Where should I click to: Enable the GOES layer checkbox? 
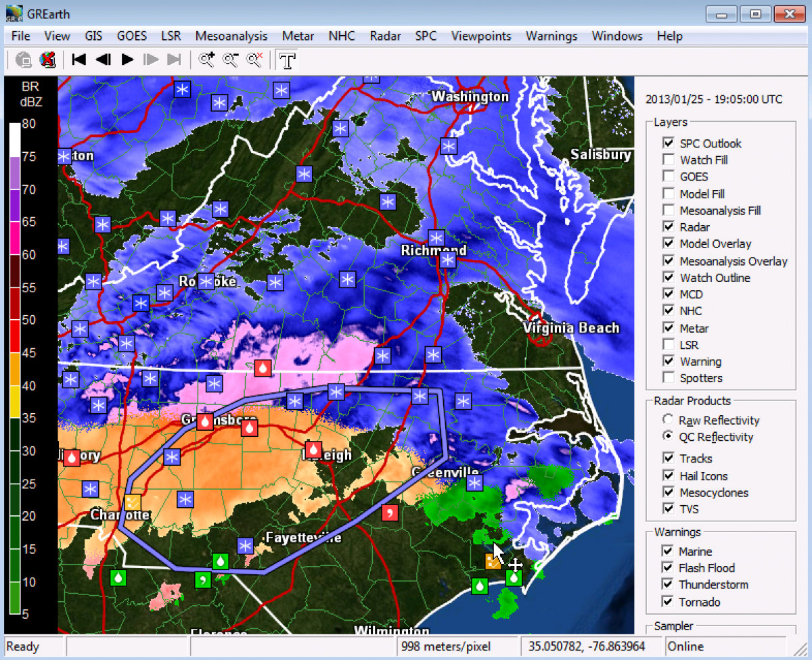[669, 177]
